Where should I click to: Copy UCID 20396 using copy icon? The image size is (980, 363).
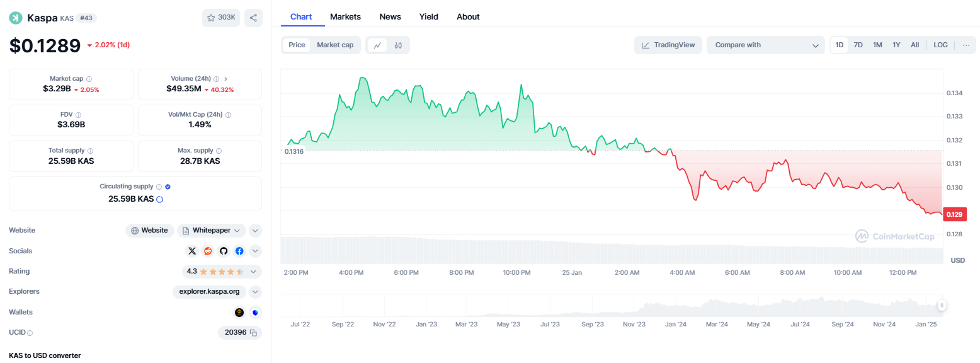tap(253, 332)
